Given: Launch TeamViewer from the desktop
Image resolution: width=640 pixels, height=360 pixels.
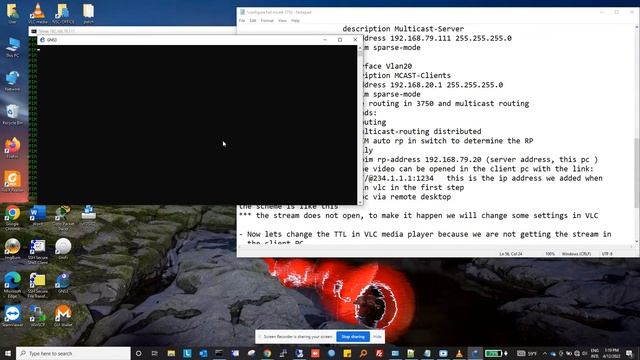Looking at the screenshot, I should [12, 316].
